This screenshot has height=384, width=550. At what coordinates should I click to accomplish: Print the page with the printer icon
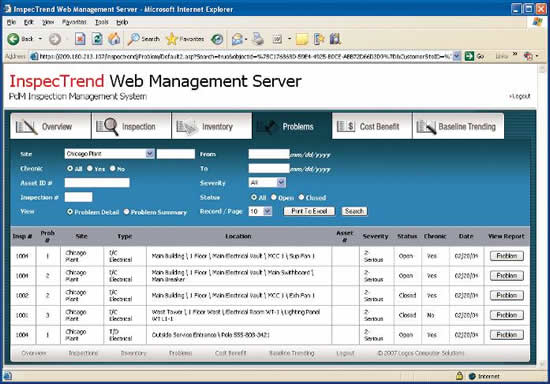[x=258, y=39]
